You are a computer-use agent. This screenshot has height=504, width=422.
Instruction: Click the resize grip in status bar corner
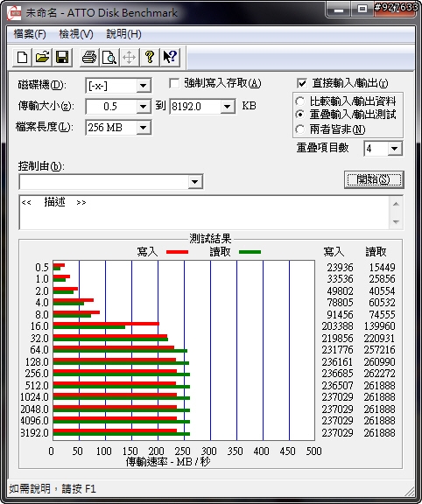pyautogui.click(x=409, y=491)
